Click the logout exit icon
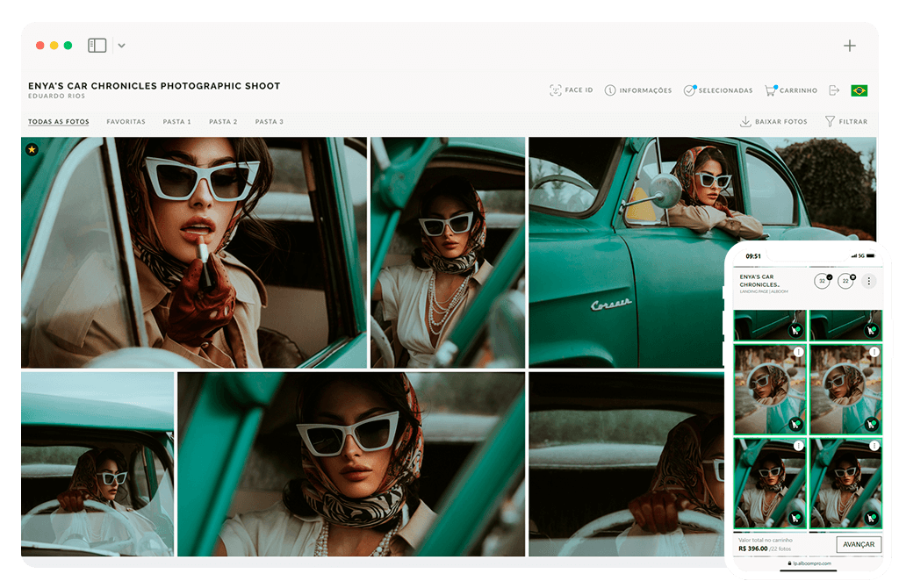 (834, 90)
